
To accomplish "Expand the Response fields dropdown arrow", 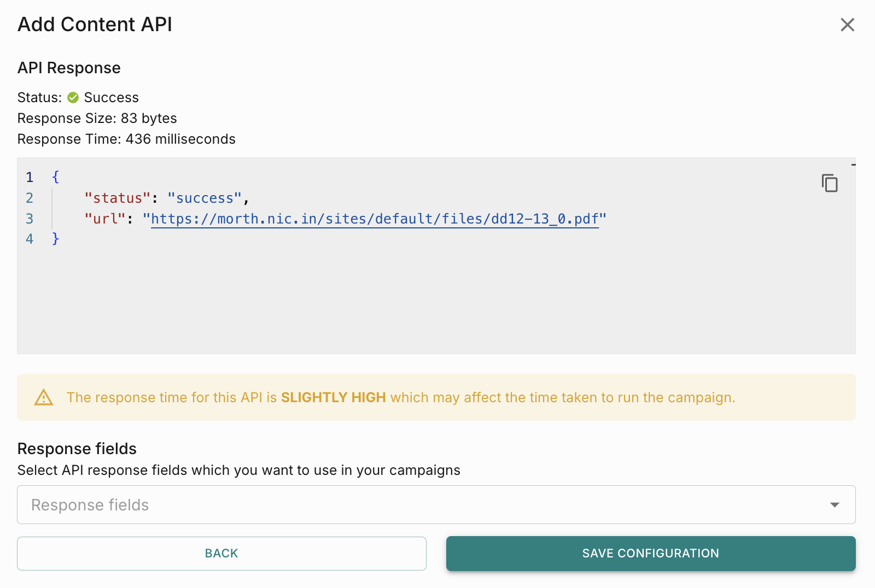I will coord(835,505).
